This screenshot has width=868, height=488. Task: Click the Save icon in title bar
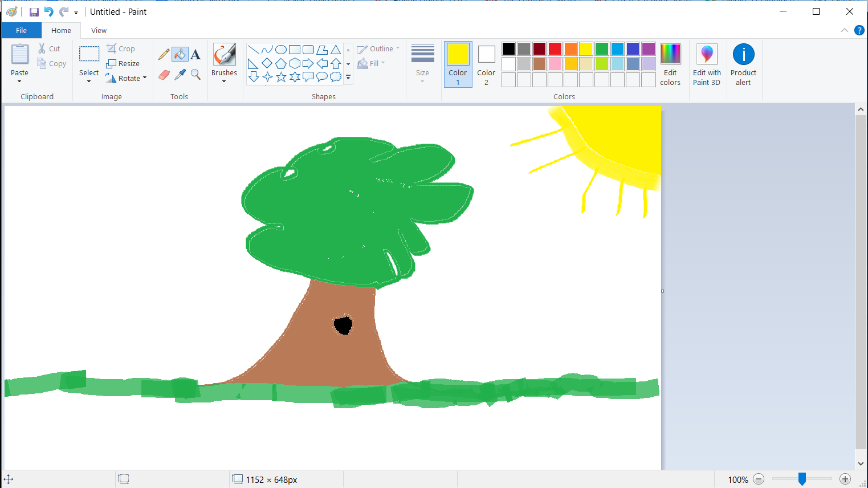[34, 12]
